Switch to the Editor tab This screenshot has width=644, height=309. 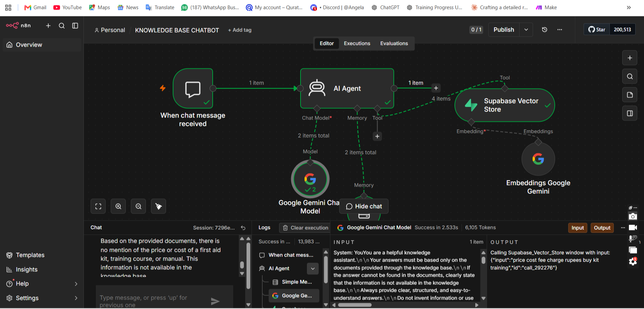click(x=326, y=43)
